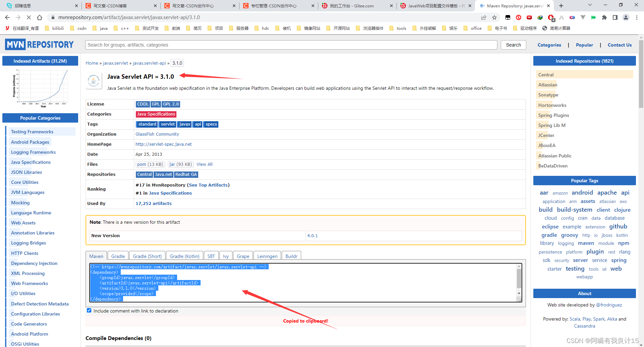The height and width of the screenshot is (347, 644).
Task: Open the red hand ad blocker extension
Action: pyautogui.click(x=551, y=17)
